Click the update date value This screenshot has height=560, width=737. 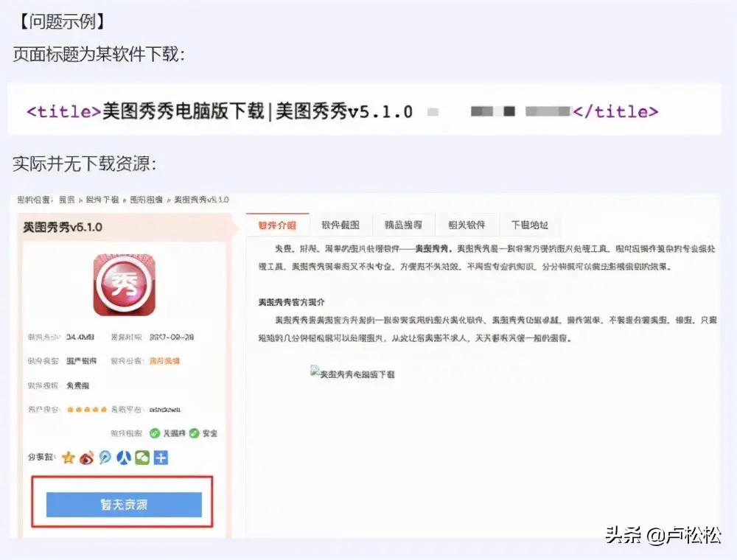coord(172,337)
